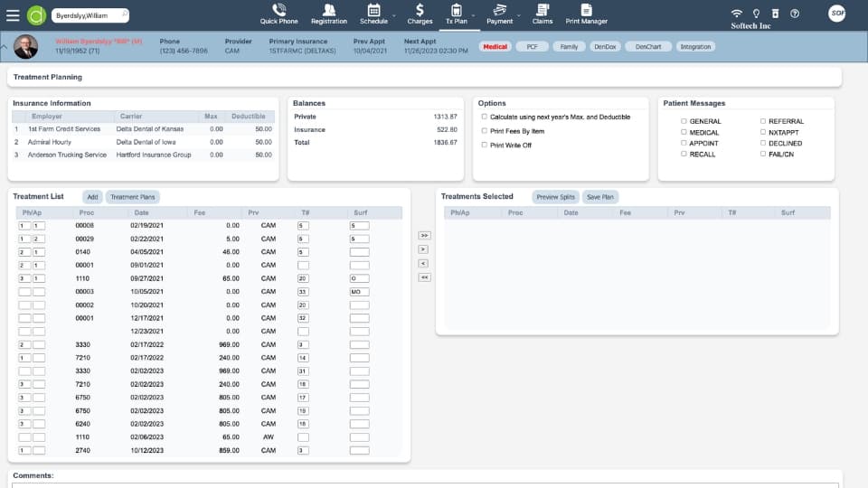This screenshot has width=868, height=488.
Task: Switch to the PCF tab
Action: 532,46
